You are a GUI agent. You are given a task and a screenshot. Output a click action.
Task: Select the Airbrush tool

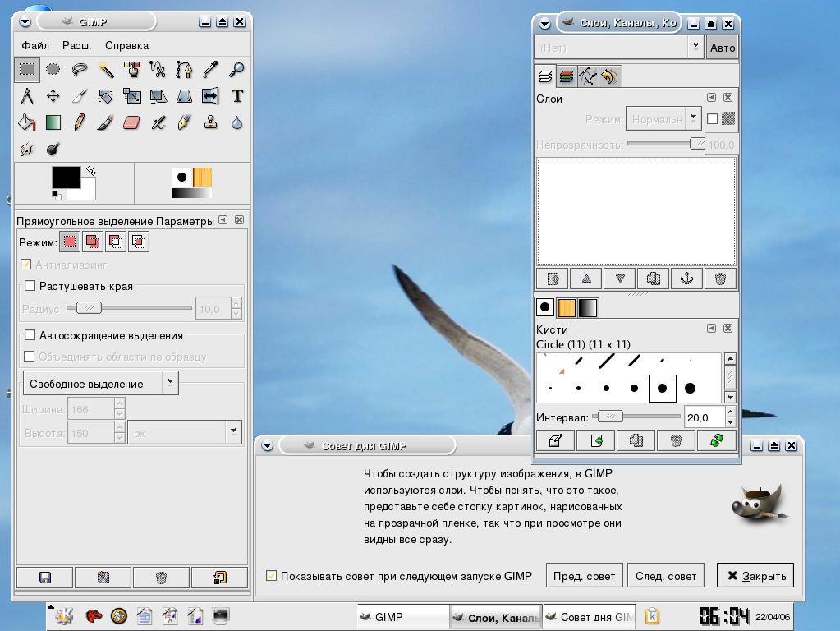(158, 122)
